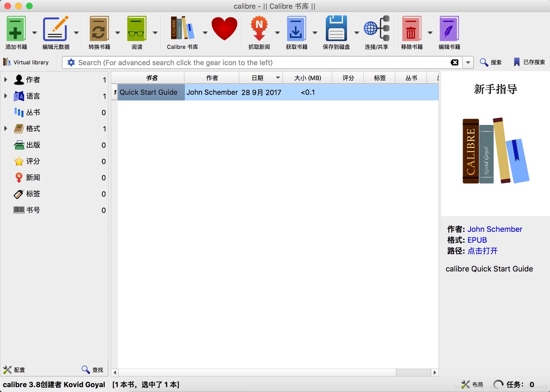
Task: Open dropdown arrow next to 保存到磁盘
Action: [357, 33]
